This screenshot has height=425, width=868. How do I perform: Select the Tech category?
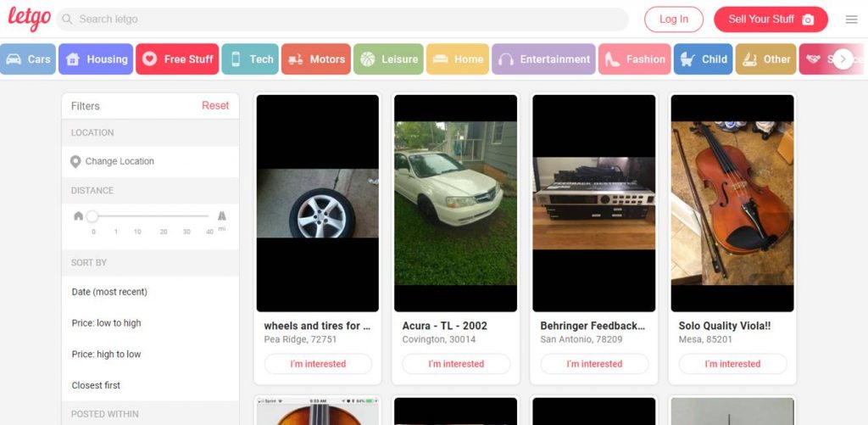click(249, 59)
